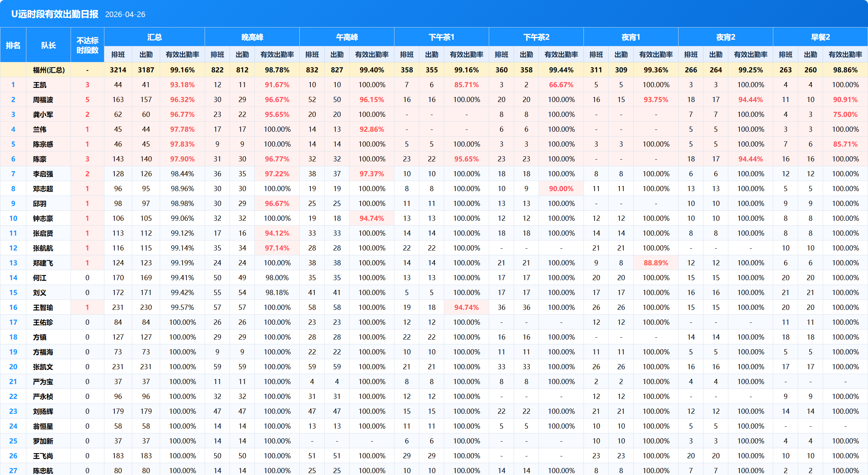868x475 pixels.
Task: Click 周福波's 不达标 count 5
Action: coord(87,99)
